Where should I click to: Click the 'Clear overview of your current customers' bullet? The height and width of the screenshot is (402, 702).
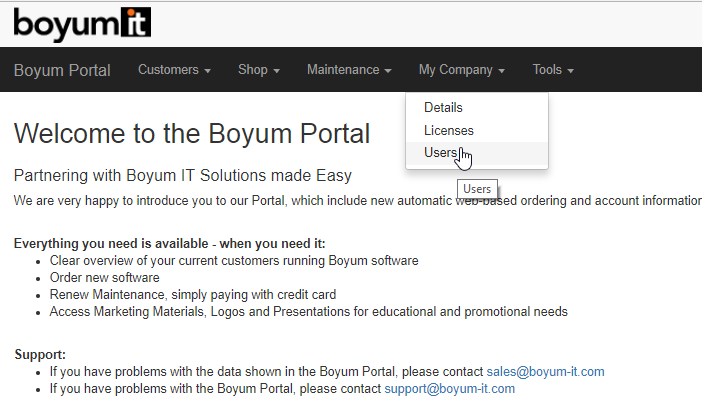(x=234, y=261)
